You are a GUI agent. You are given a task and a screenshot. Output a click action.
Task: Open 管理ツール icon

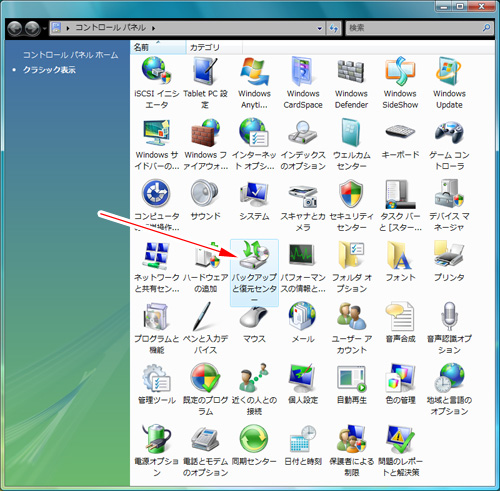(x=156, y=378)
